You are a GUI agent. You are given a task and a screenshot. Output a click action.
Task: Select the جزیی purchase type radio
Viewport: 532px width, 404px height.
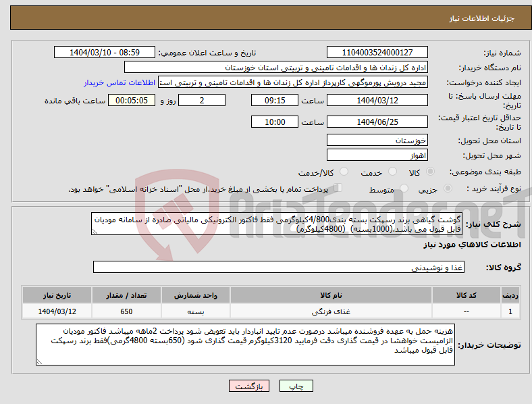(448, 188)
